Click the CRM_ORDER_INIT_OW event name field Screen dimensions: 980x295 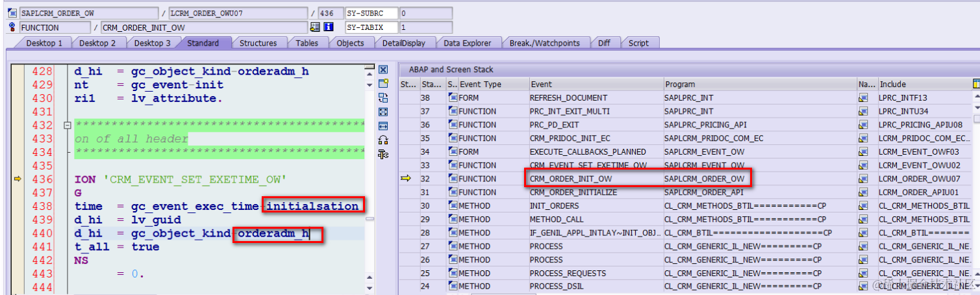204,27
